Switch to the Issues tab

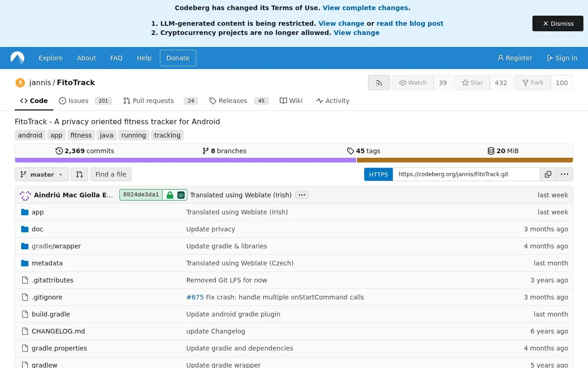point(85,101)
